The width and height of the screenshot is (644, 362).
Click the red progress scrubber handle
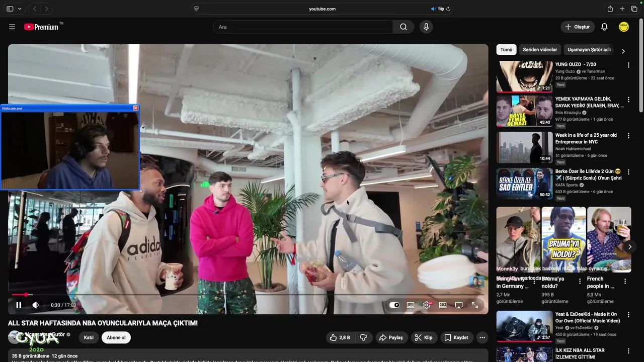click(x=26, y=295)
